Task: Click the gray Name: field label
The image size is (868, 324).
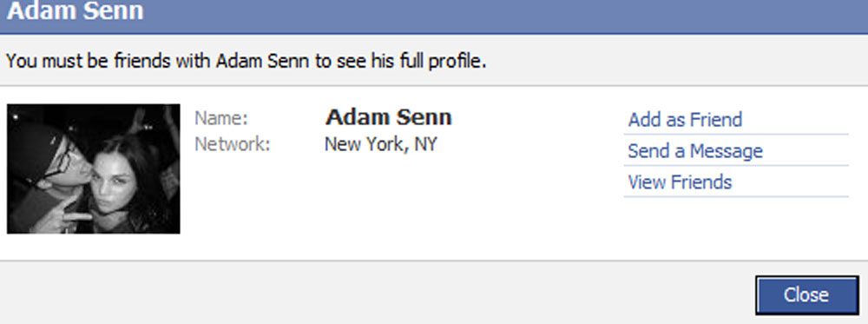Action: tap(221, 118)
